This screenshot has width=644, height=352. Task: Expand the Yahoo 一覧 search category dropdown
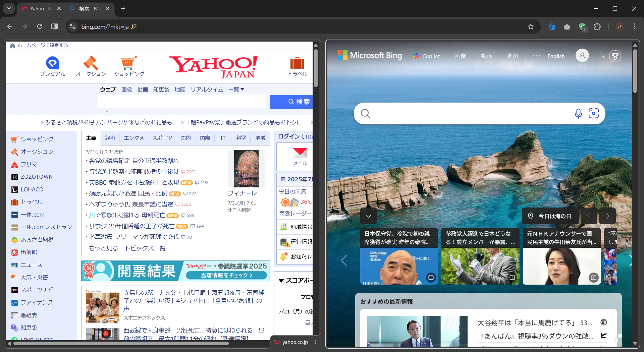click(x=236, y=90)
